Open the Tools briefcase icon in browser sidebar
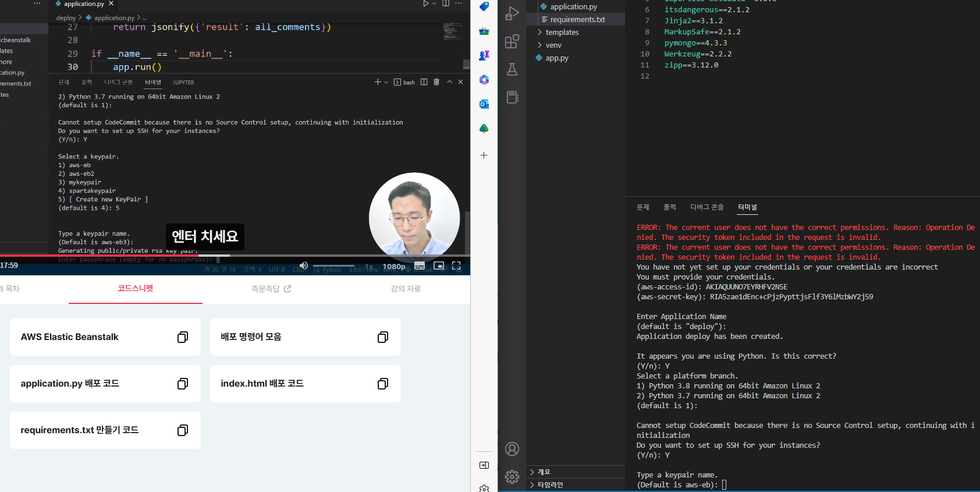 484,31
